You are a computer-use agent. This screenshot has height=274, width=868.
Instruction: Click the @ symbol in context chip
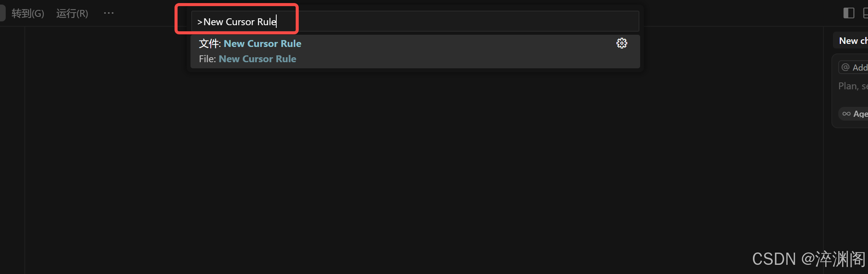tap(845, 68)
